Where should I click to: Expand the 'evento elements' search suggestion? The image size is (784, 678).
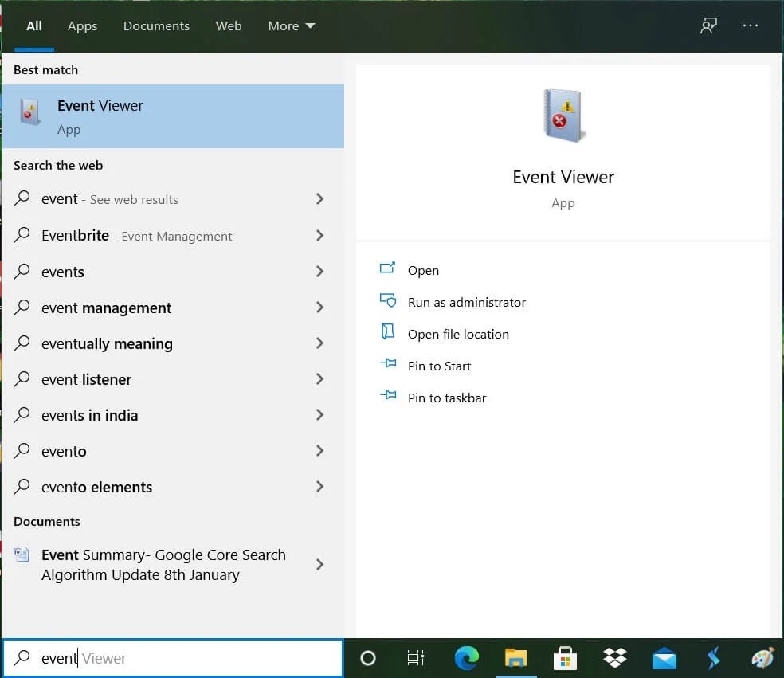pos(319,487)
